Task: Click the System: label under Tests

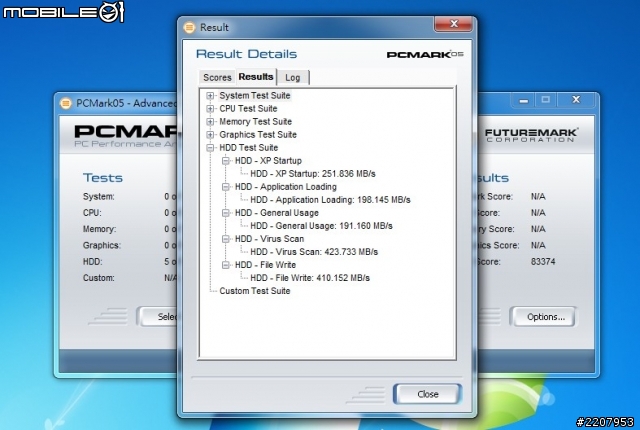Action: (99, 197)
